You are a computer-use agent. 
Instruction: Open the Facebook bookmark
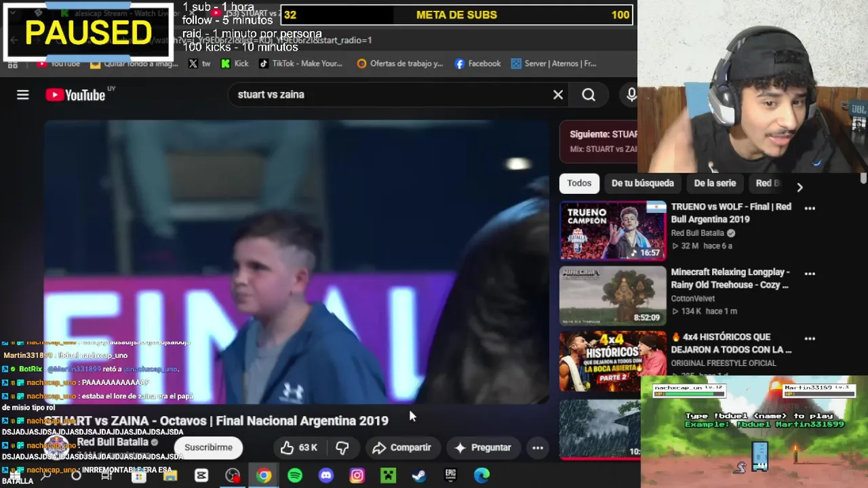tap(477, 64)
